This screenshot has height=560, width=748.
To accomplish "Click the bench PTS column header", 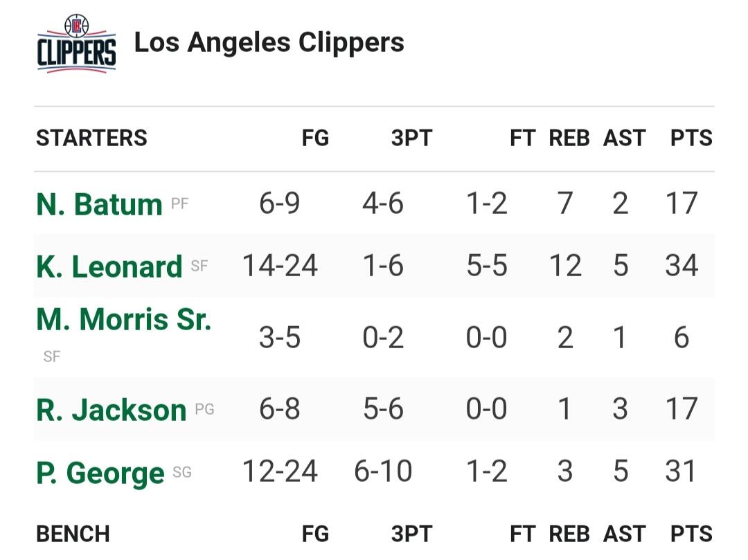I will point(691,534).
